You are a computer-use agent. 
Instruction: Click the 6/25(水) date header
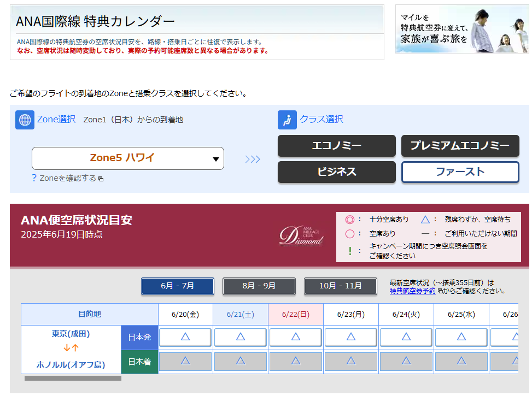[x=461, y=314]
